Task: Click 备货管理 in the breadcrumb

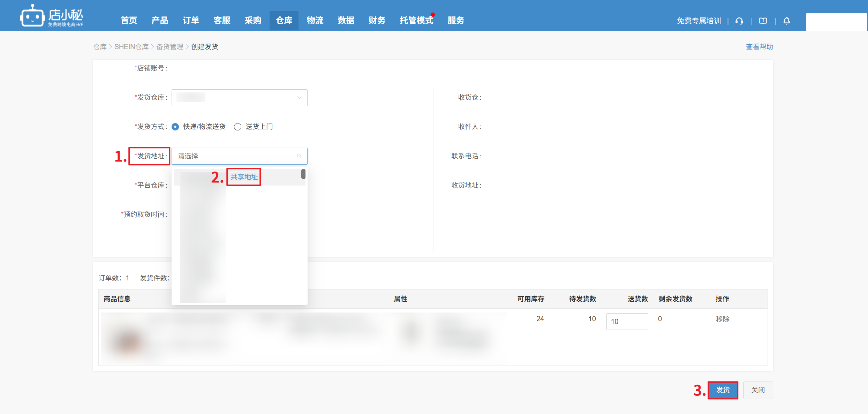Action: [170, 47]
